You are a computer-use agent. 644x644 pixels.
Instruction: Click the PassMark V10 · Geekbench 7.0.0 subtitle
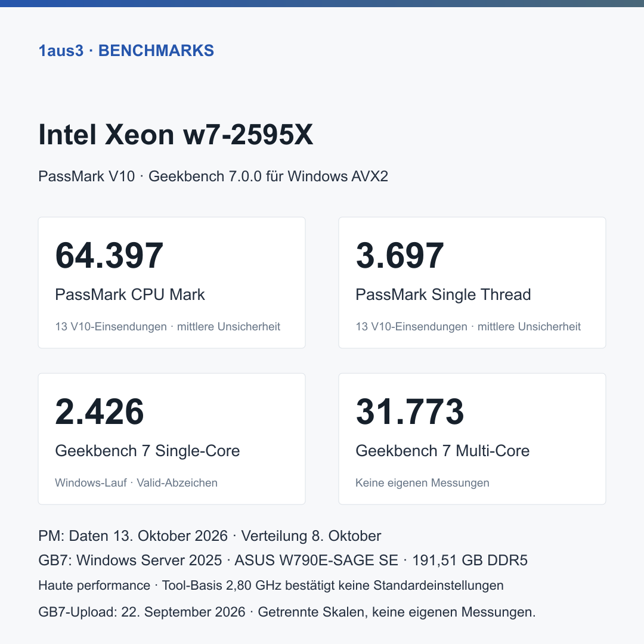click(213, 176)
